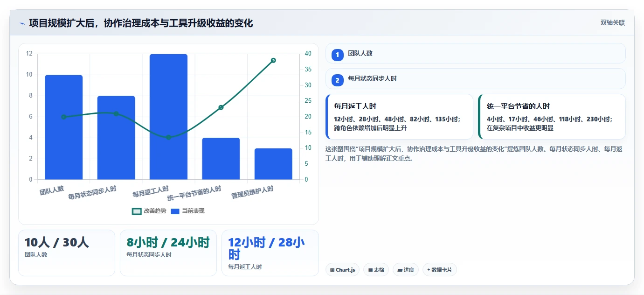Click the text 在复杂项目中收益更明显
The height and width of the screenshot is (295, 644).
pos(520,128)
